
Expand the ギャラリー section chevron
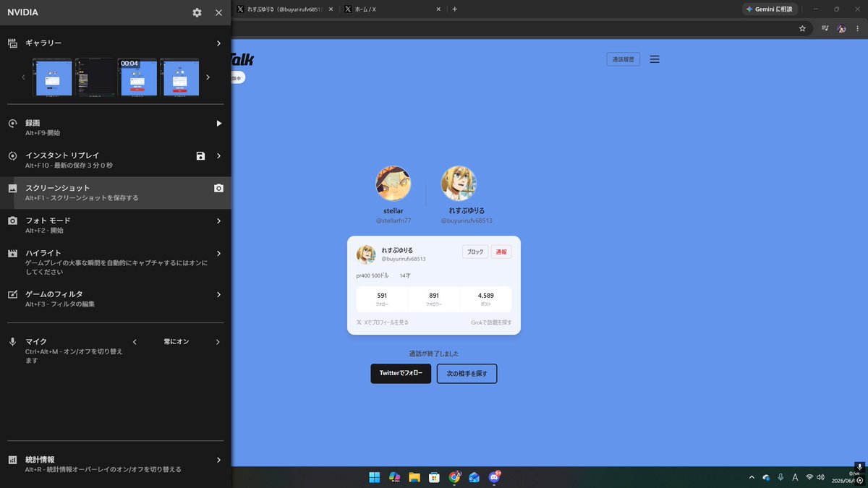click(x=218, y=43)
